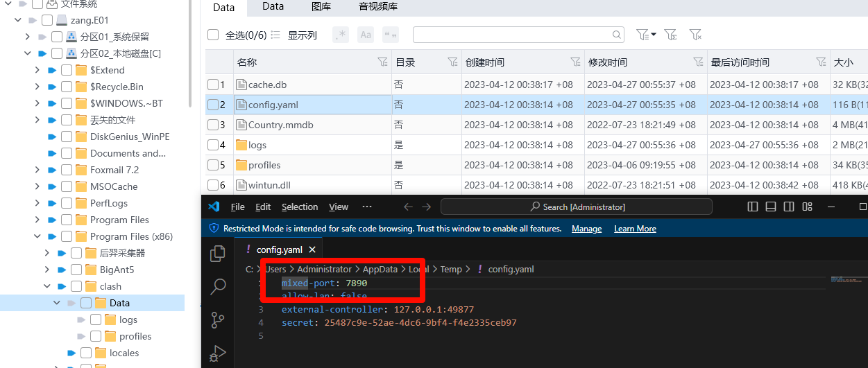
Task: Close the config.yaml editor tab
Action: click(312, 249)
